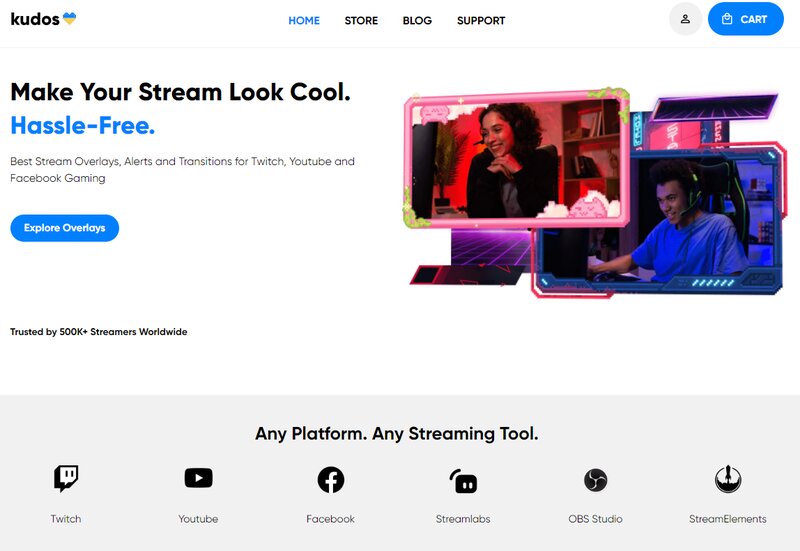Open the user account icon
This screenshot has height=551, width=800.
tap(685, 19)
